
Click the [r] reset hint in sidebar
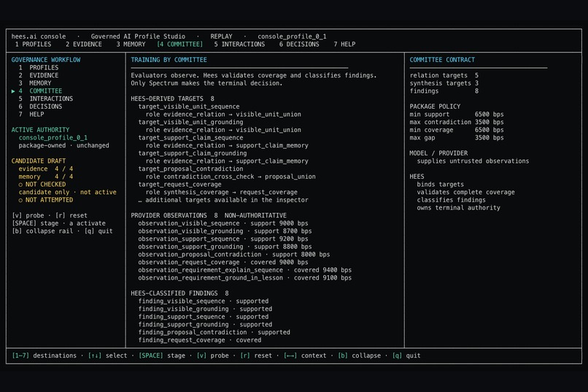[71, 215]
